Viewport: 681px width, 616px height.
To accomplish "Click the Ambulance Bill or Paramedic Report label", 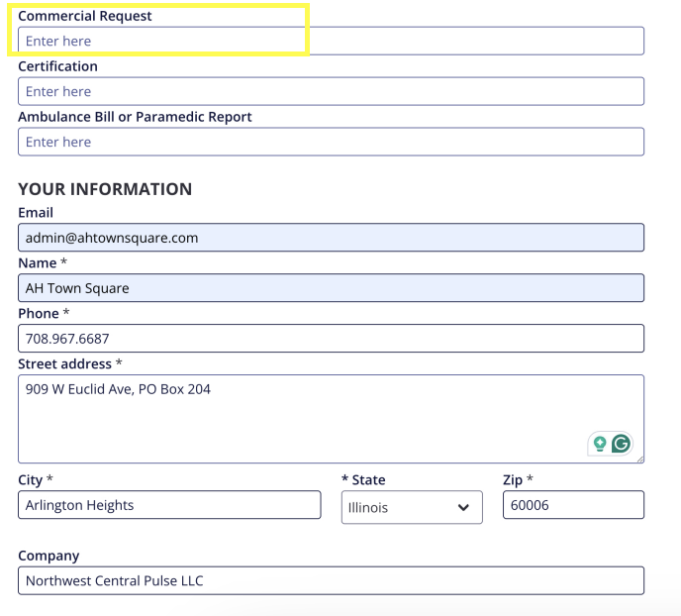I will point(135,117).
